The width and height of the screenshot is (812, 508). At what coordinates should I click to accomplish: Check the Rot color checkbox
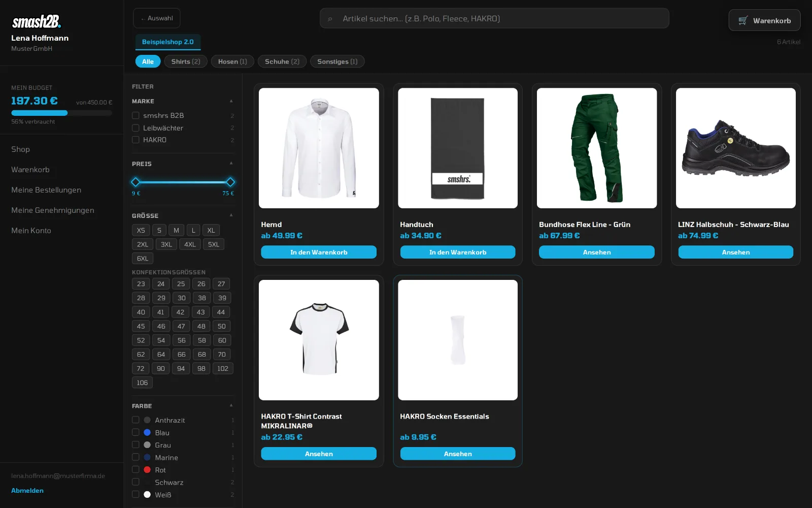[136, 469]
